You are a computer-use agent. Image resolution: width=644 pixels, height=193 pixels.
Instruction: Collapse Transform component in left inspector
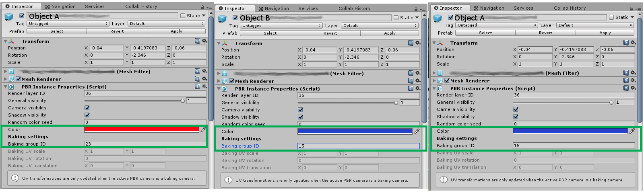(x=5, y=41)
